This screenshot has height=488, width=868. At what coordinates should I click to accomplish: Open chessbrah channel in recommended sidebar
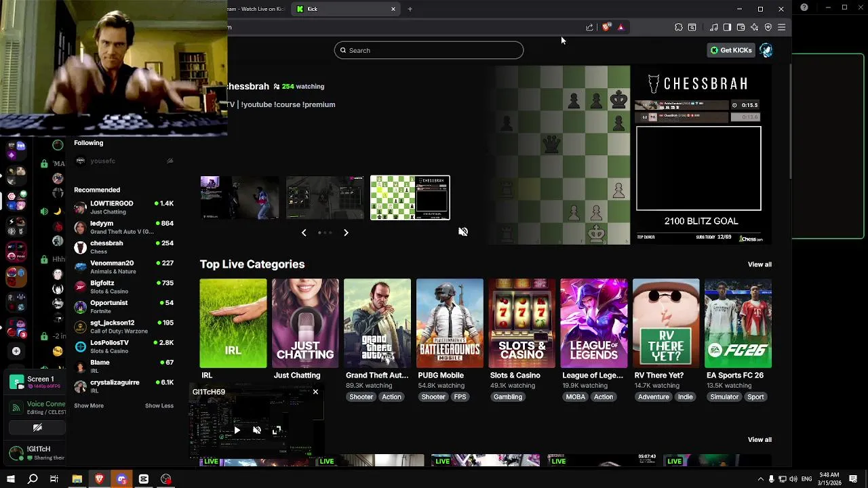click(123, 247)
